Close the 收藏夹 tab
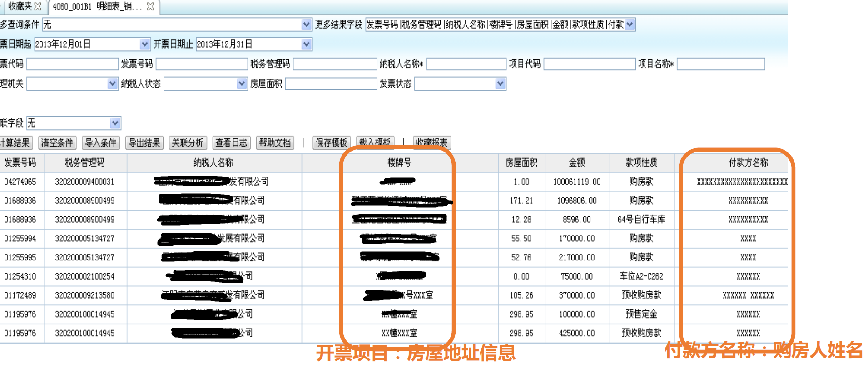The height and width of the screenshot is (373, 868). 38,6
